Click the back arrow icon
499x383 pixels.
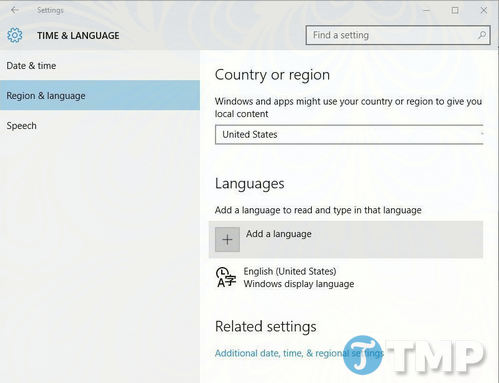pyautogui.click(x=15, y=10)
